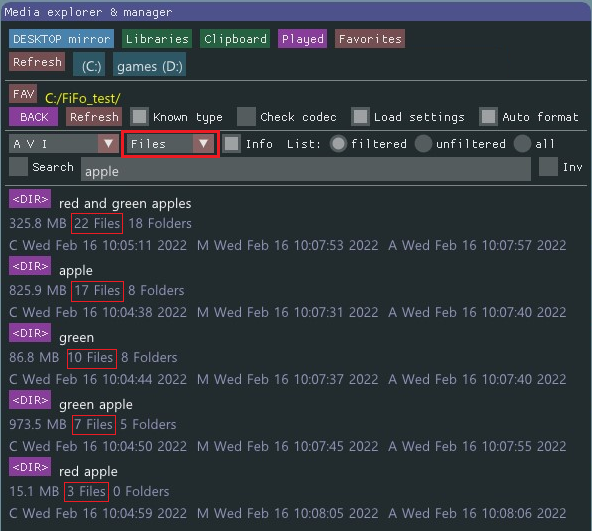
Task: Toggle the Check codec checkbox
Action: pos(246,117)
